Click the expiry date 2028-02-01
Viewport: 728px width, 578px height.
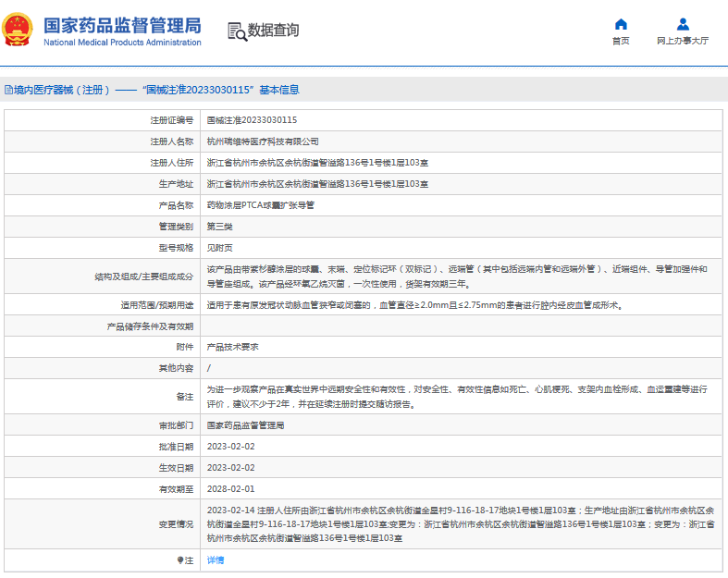[x=230, y=489]
